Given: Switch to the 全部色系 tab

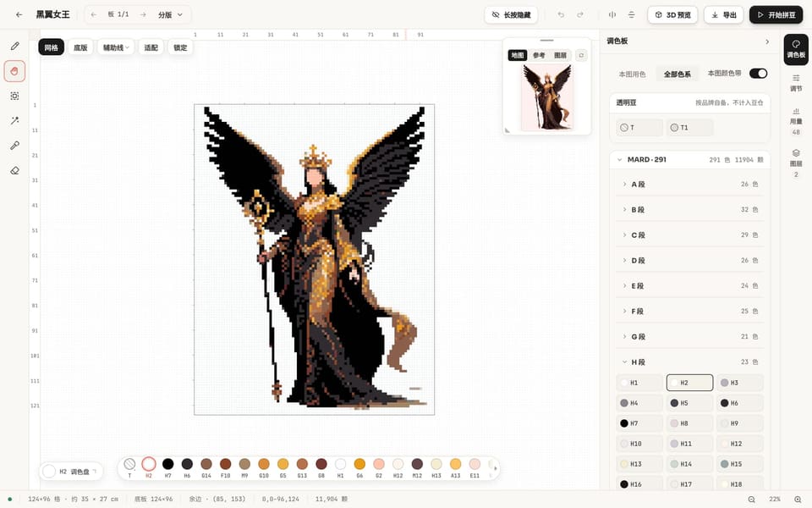Looking at the screenshot, I should 678,74.
